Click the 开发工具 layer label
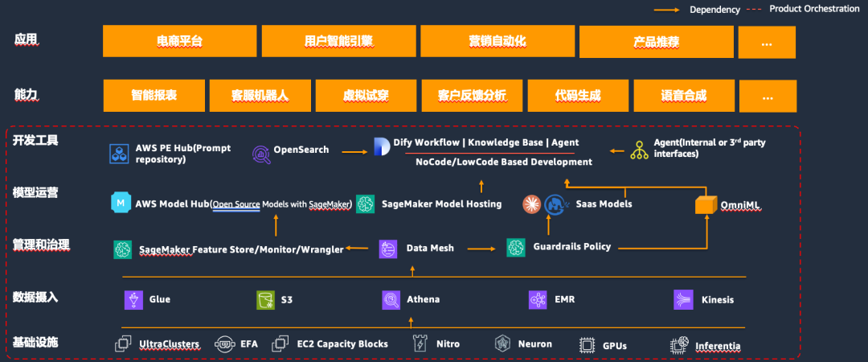The image size is (868, 362). [35, 141]
